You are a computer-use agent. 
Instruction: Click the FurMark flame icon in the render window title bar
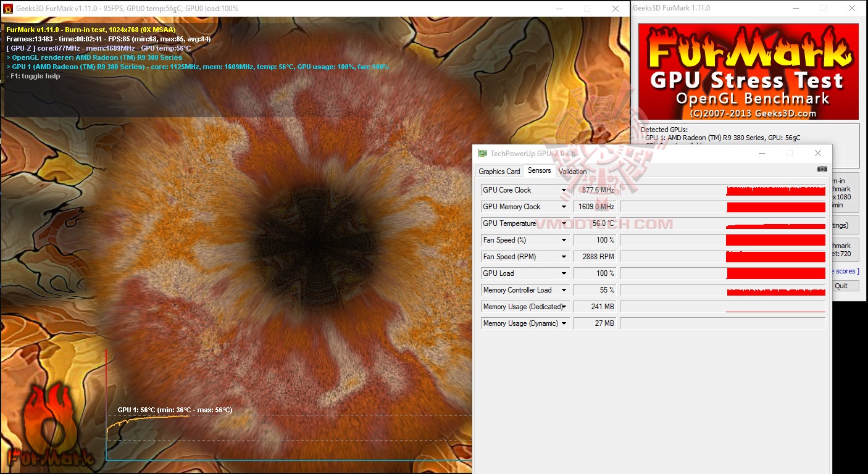pyautogui.click(x=7, y=9)
